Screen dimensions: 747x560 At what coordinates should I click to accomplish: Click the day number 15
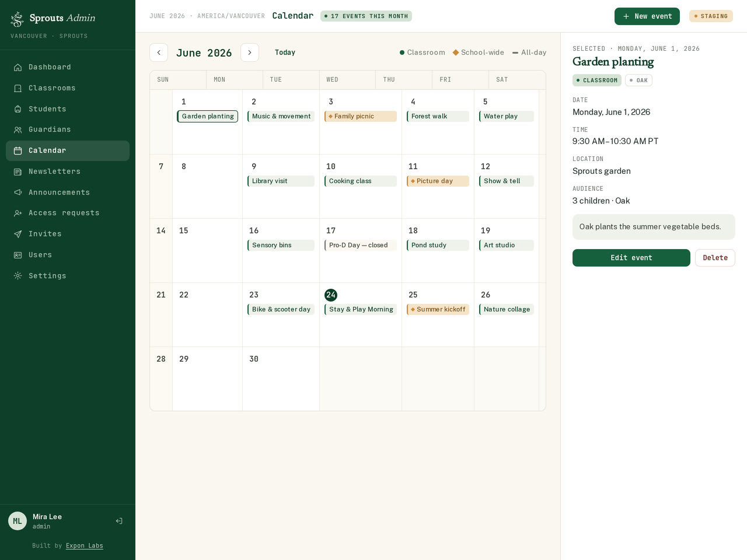(x=184, y=231)
